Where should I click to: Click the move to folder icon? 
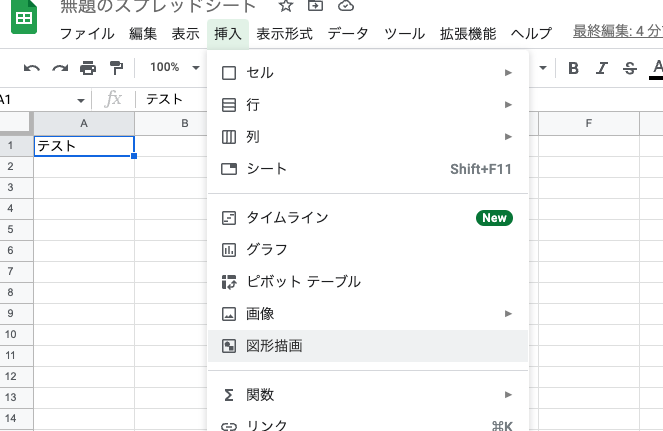click(x=316, y=6)
